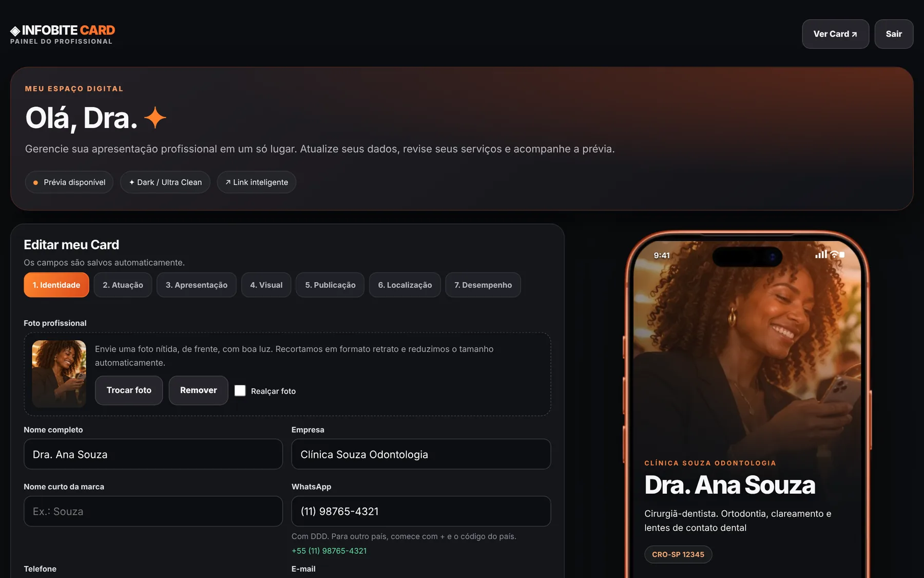Open the Ver Card button

coord(835,34)
